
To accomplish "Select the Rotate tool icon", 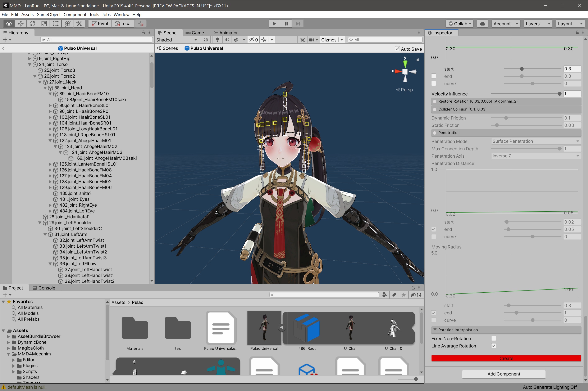I will (32, 24).
